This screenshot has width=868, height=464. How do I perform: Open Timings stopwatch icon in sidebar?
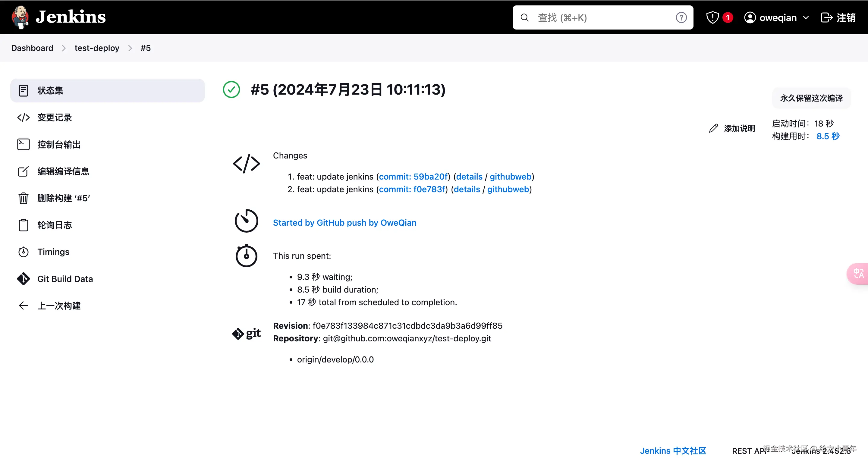coord(23,252)
